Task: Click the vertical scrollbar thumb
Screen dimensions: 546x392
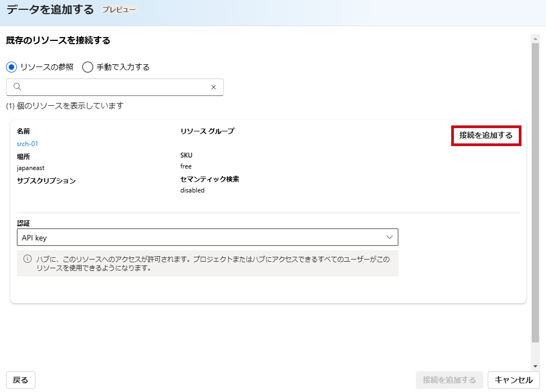Action: (535, 191)
